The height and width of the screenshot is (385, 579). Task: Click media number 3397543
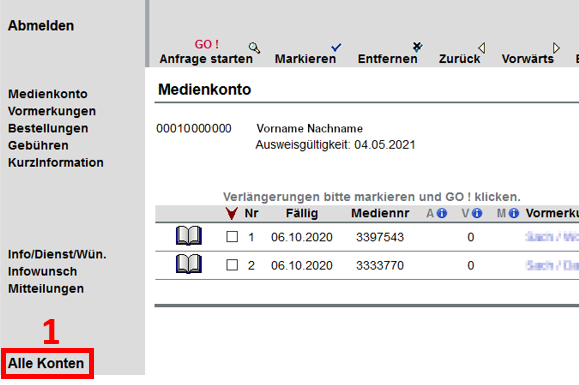coord(380,237)
